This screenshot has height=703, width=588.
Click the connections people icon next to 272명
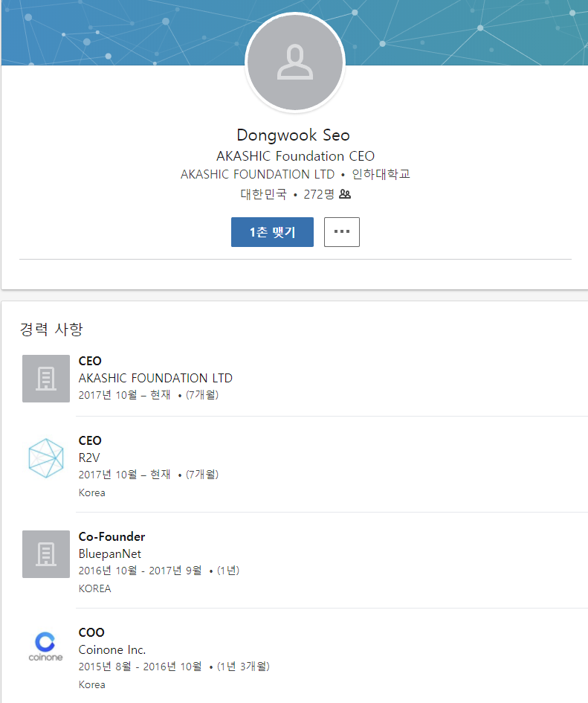345,194
